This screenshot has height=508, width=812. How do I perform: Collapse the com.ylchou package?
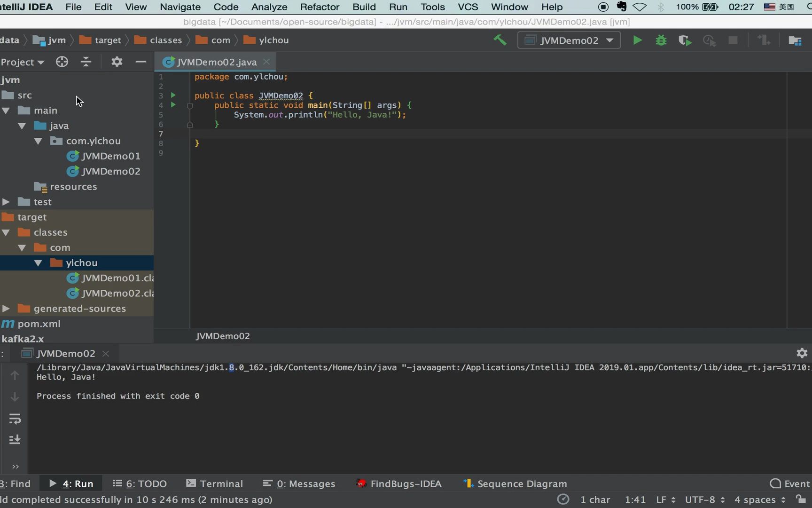point(38,141)
